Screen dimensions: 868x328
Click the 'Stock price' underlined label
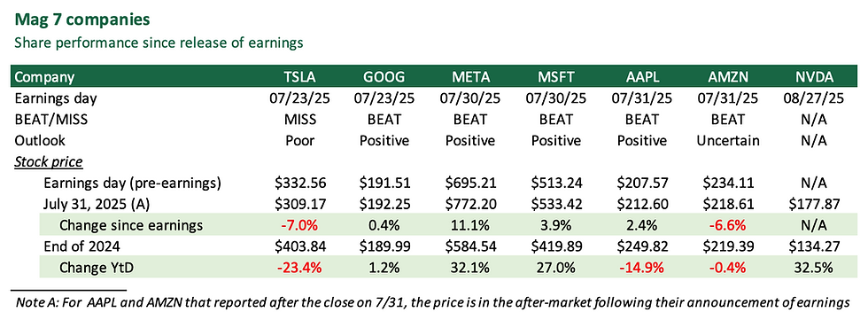point(49,162)
